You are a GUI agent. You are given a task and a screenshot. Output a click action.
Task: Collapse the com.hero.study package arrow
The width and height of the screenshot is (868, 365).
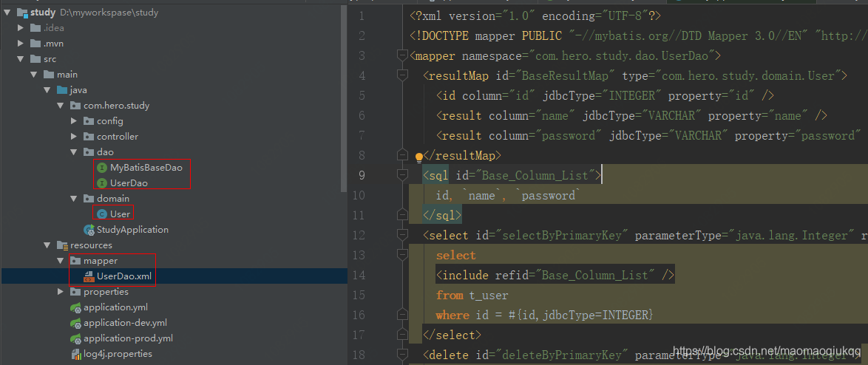(x=61, y=105)
